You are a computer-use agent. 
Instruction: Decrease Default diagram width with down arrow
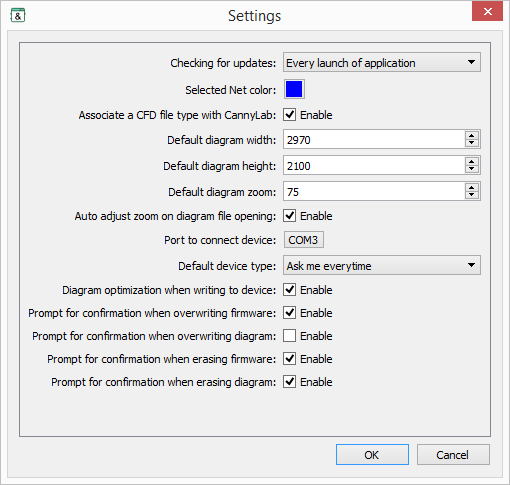tap(471, 144)
